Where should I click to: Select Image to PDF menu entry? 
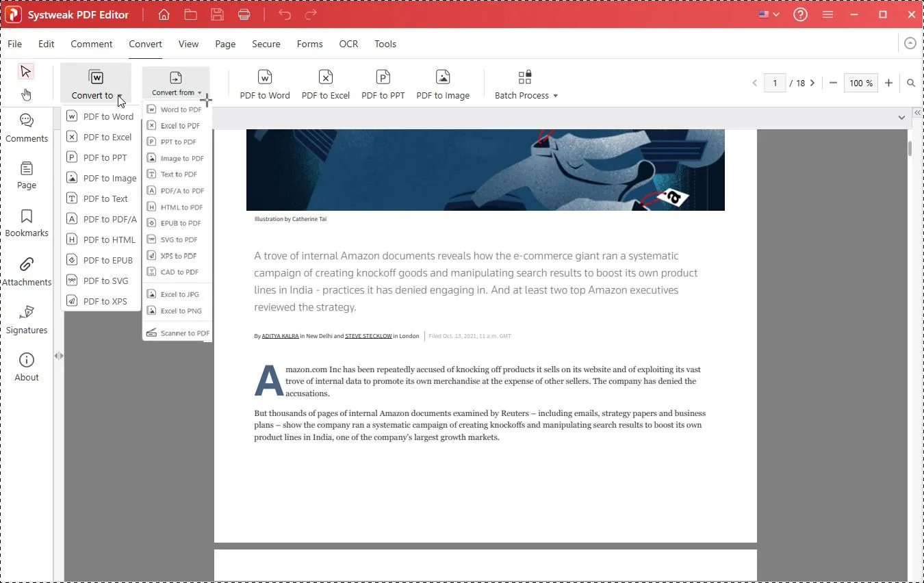coord(177,158)
